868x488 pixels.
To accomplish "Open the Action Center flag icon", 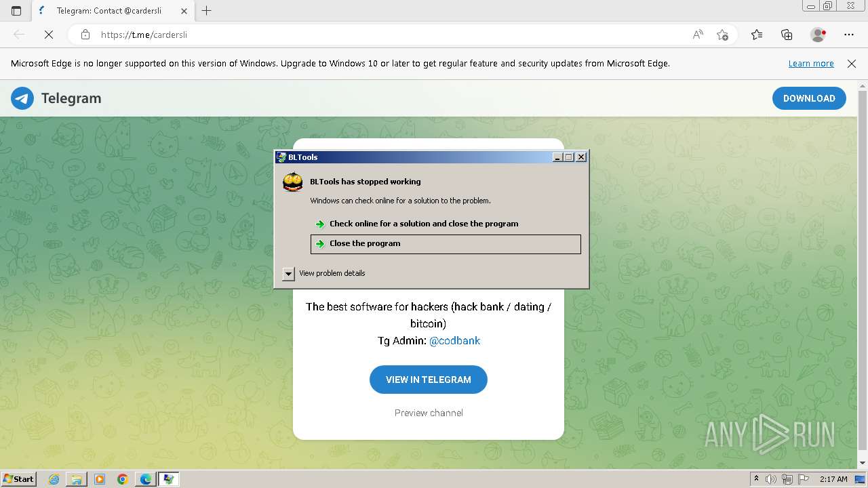I will pos(804,479).
